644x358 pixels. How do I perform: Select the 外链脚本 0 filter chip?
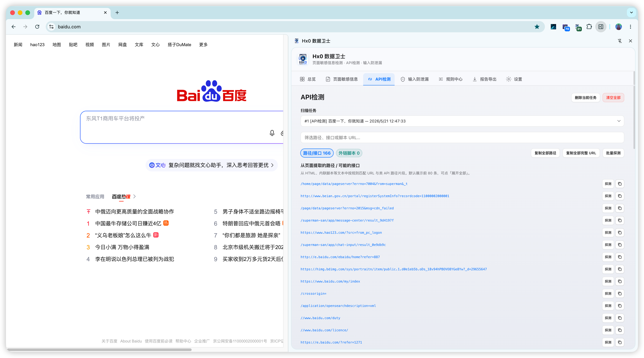coord(349,153)
